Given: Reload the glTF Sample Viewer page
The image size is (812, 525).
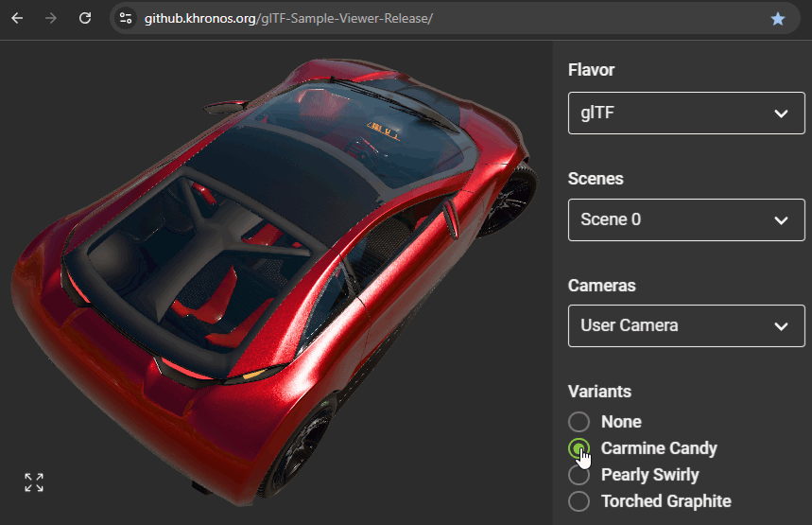Looking at the screenshot, I should 85,19.
